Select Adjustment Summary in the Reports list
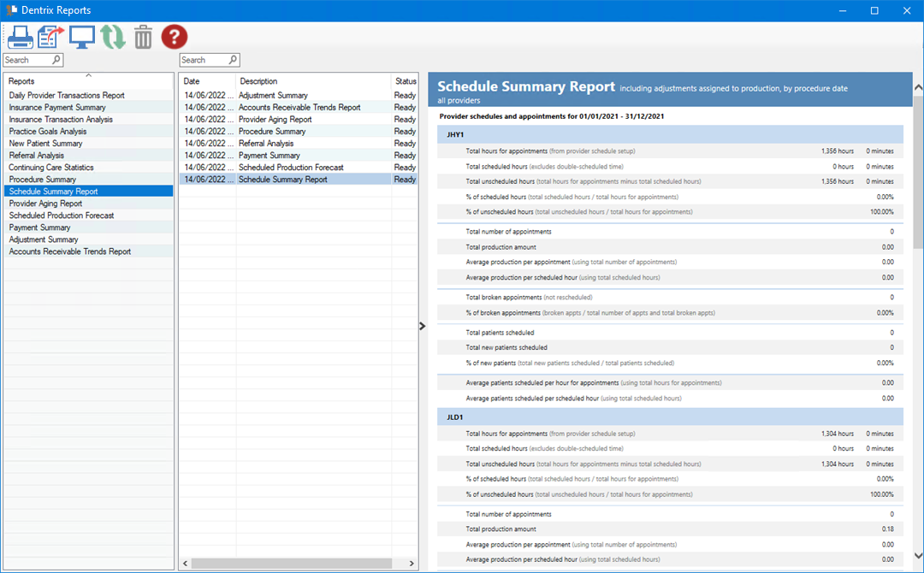The width and height of the screenshot is (924, 573). [x=88, y=239]
